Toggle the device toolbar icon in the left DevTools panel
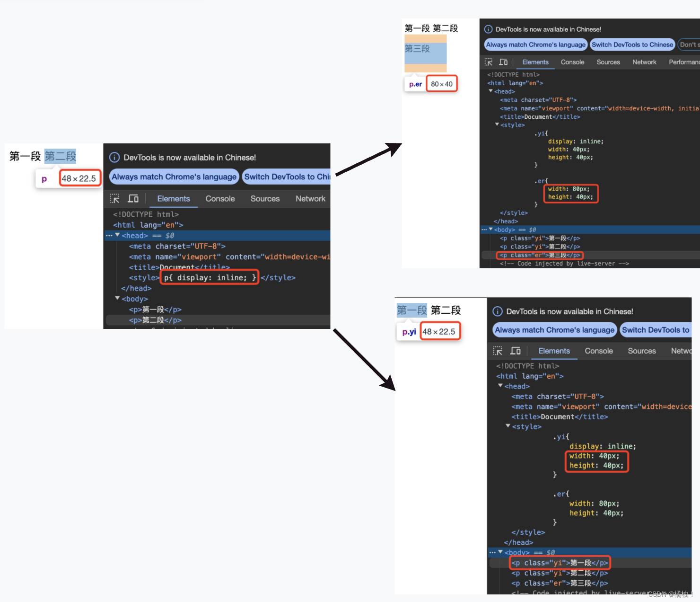 pyautogui.click(x=133, y=199)
